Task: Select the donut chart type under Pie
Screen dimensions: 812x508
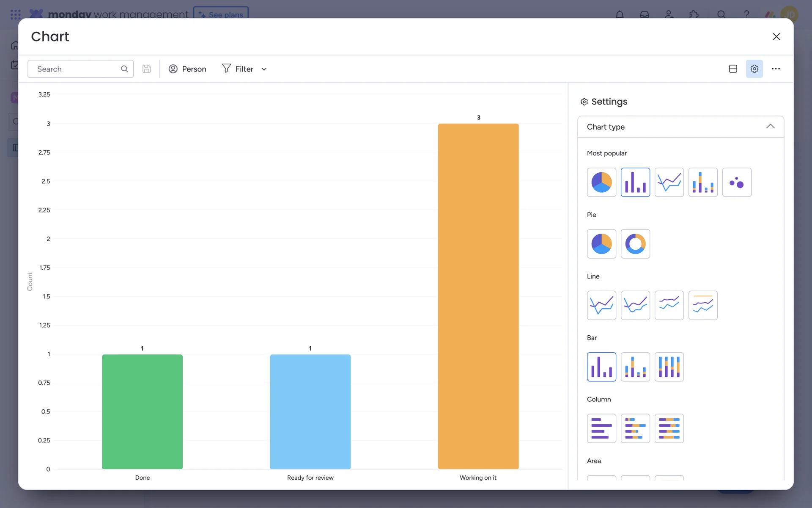Action: tap(635, 244)
